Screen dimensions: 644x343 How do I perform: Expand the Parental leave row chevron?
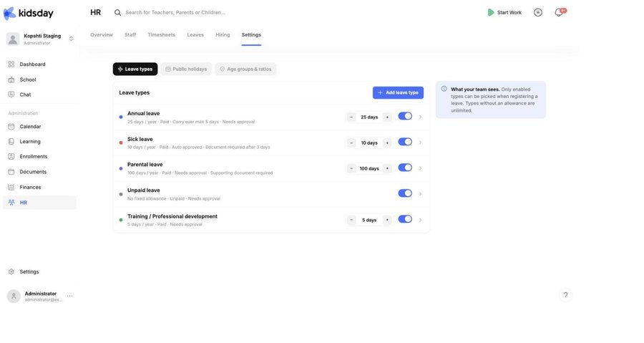[420, 168]
